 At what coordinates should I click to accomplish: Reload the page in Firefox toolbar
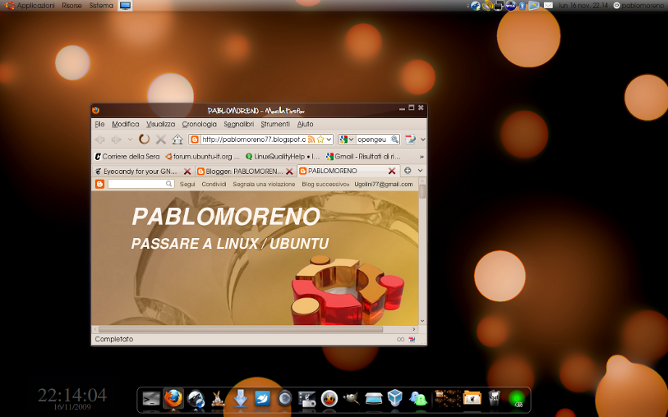pos(144,139)
